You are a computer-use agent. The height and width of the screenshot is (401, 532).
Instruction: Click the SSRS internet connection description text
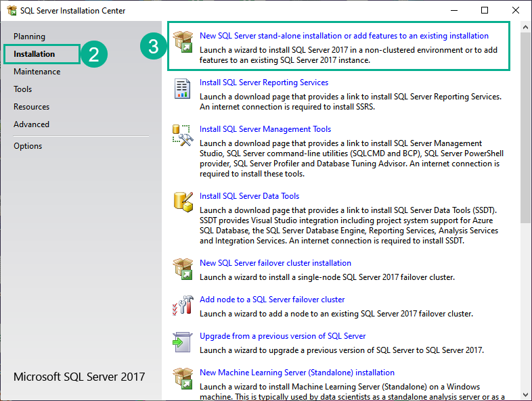[x=351, y=101]
